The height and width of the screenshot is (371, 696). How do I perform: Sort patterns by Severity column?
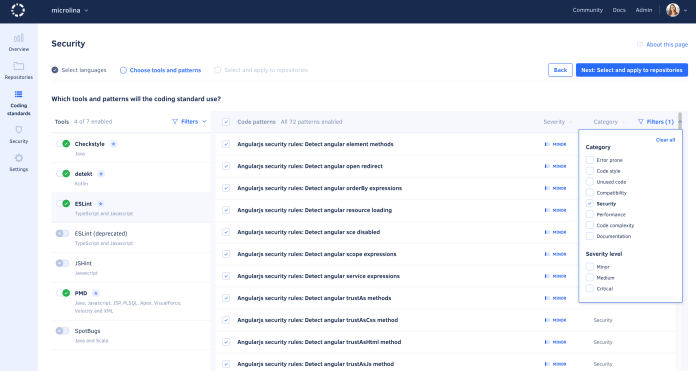click(558, 122)
